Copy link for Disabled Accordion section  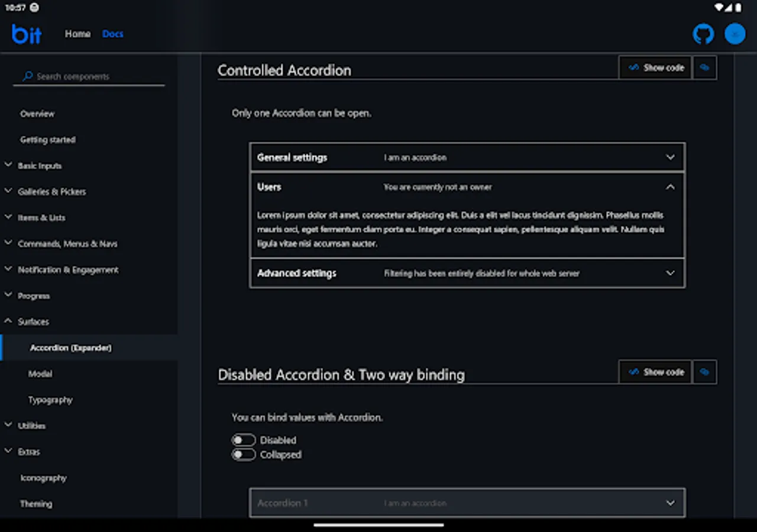704,372
